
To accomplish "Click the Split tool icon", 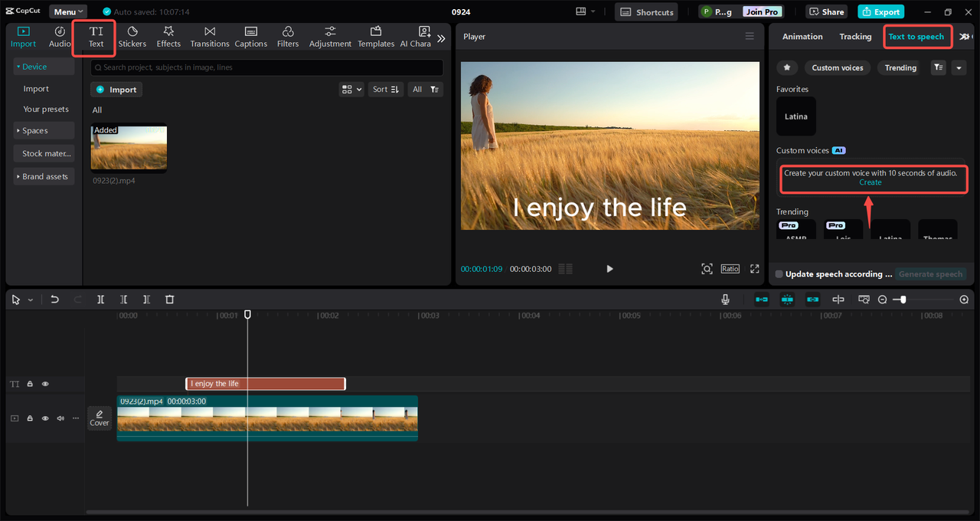I will (x=100, y=300).
